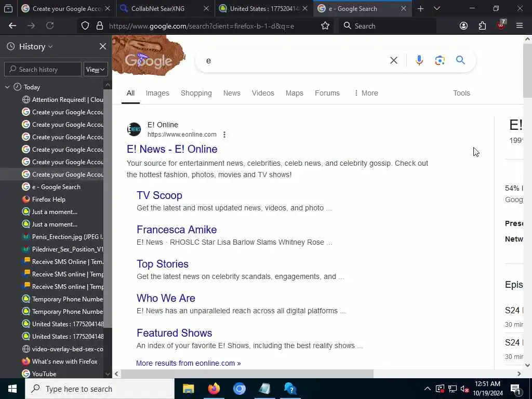Click the history list scrollbar
Viewport: 532px width, 399px height.
108,209
